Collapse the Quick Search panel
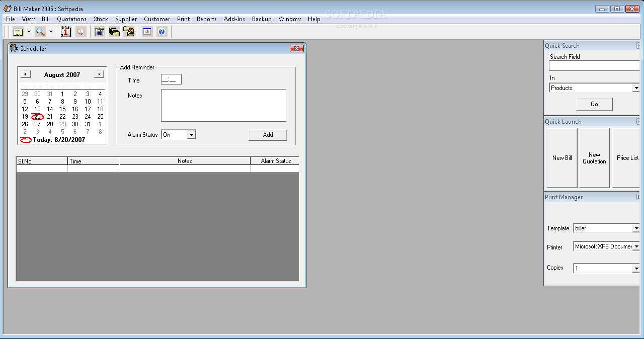 639,46
